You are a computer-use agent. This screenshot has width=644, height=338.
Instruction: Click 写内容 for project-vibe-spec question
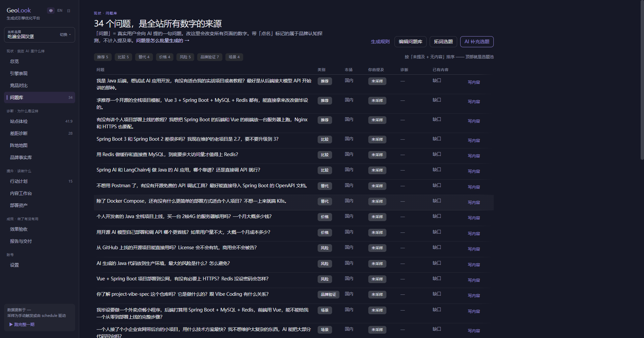pyautogui.click(x=474, y=295)
